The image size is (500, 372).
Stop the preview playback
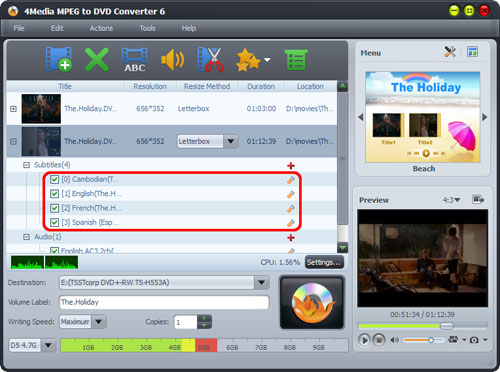(379, 340)
